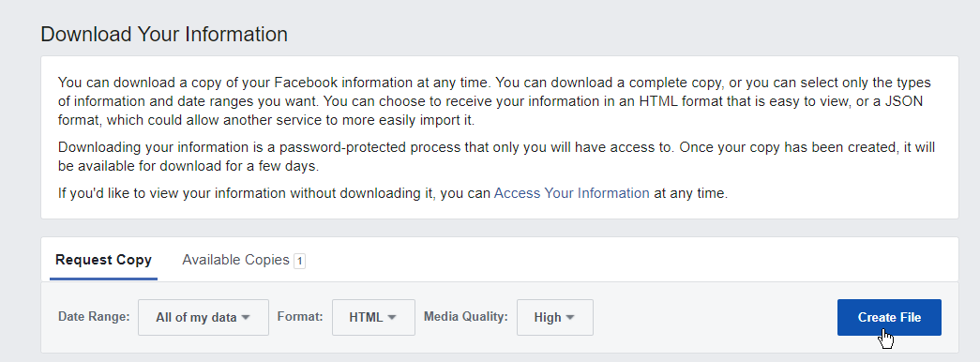Open the Format HTML dropdown
The width and height of the screenshot is (980, 362).
[x=373, y=318]
